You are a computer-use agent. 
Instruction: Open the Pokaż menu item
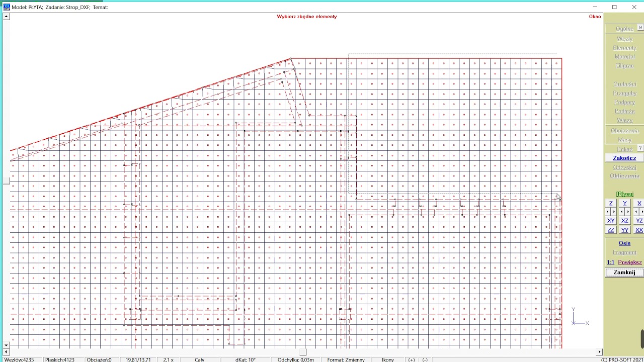(x=624, y=149)
